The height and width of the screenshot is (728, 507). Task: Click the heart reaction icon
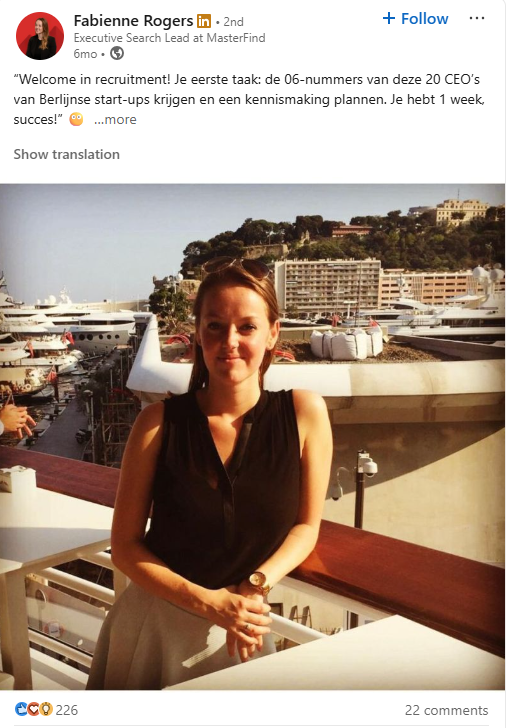pos(33,709)
